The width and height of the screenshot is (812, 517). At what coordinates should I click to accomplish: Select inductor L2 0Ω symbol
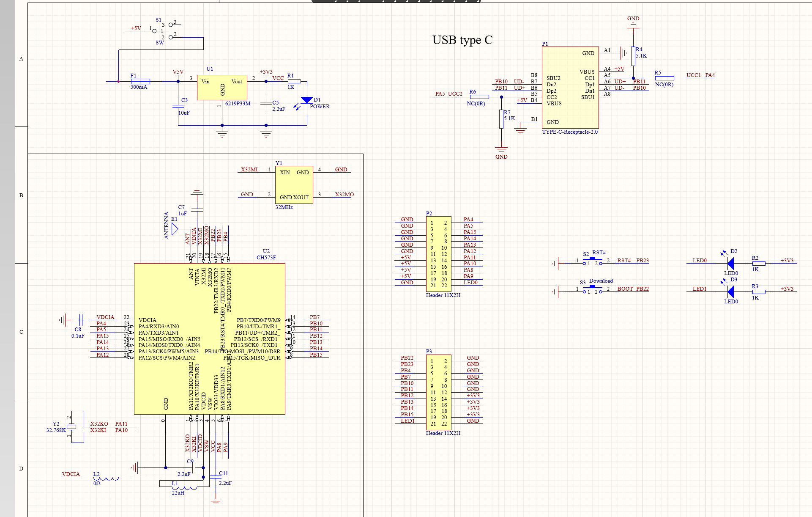(106, 478)
